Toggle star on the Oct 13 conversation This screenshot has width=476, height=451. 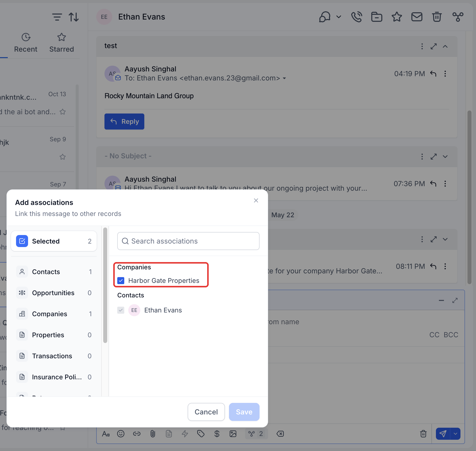point(63,112)
